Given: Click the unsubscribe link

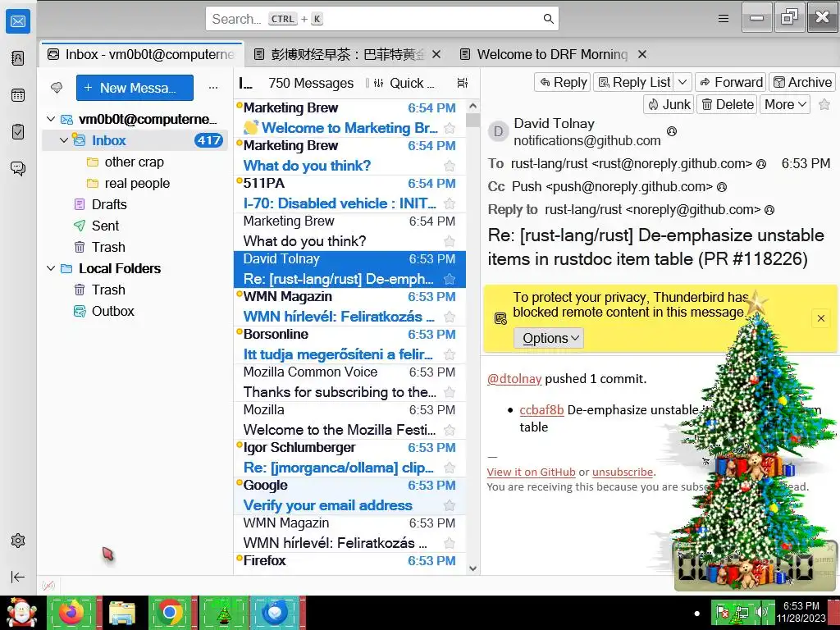Looking at the screenshot, I should (x=623, y=472).
